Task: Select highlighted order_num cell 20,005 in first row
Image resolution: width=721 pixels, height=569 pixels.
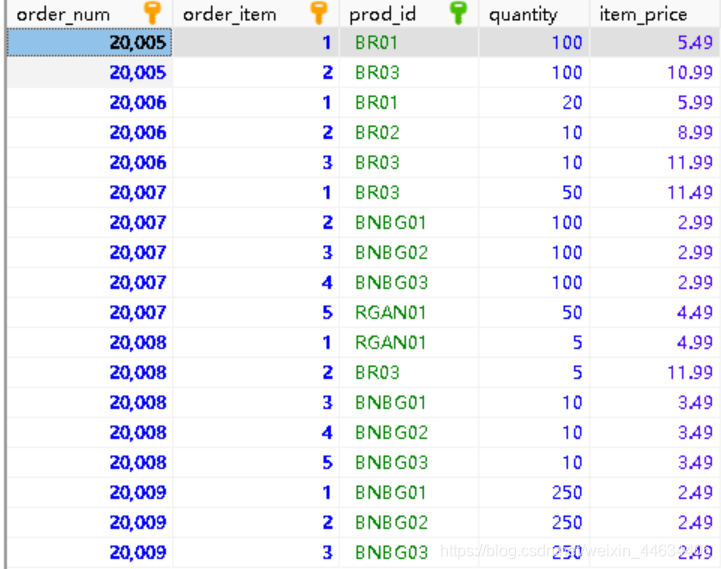Action: pyautogui.click(x=90, y=42)
